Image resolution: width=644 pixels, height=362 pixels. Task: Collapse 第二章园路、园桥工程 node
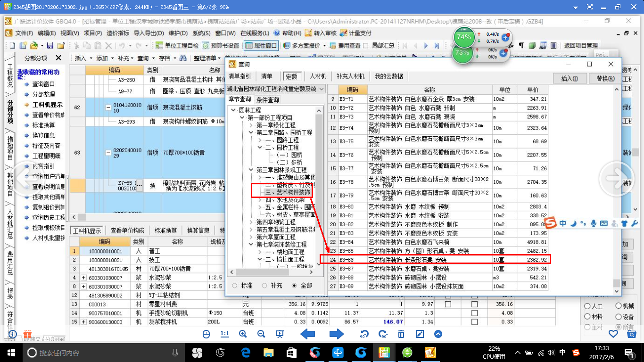coord(251,133)
